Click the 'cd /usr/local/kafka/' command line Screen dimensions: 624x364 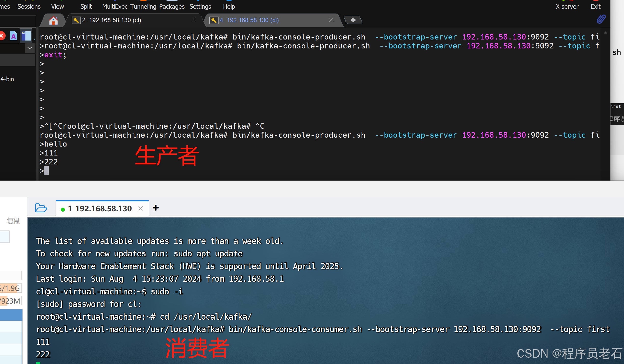(144, 317)
